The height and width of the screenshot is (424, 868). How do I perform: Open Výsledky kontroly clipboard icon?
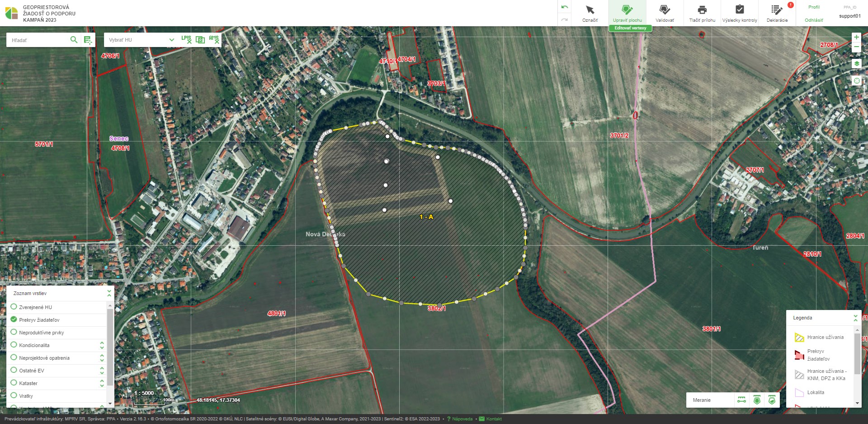[740, 13]
